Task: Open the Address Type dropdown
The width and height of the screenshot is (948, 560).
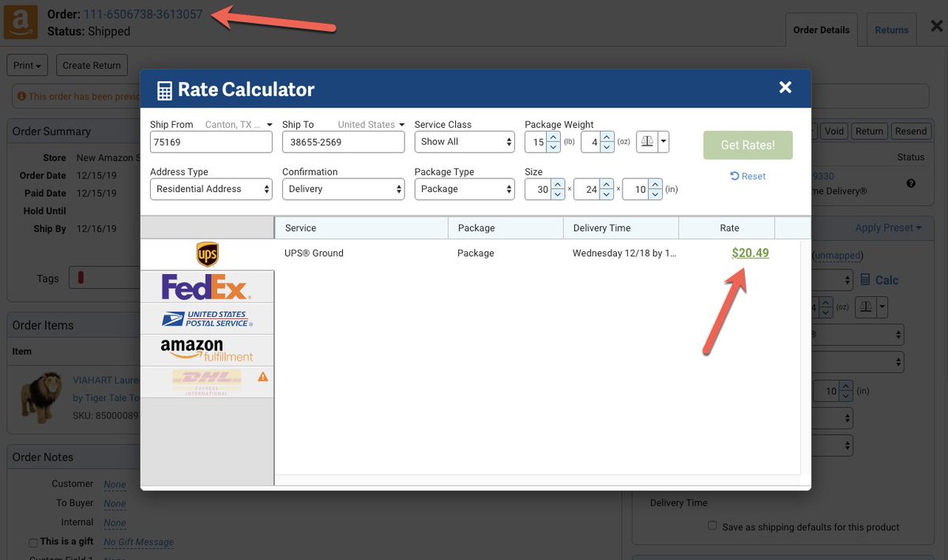Action: pos(211,189)
